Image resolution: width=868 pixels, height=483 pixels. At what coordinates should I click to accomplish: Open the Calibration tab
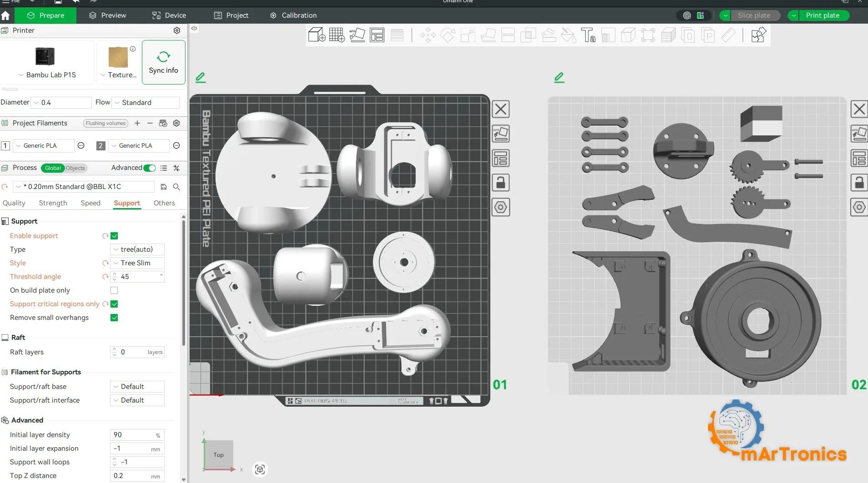(x=293, y=15)
